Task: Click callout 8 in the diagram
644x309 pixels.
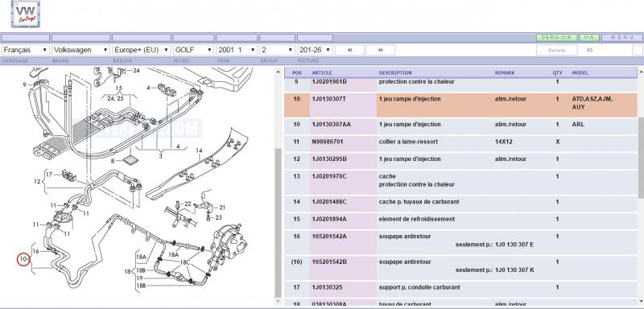Action: point(113,161)
